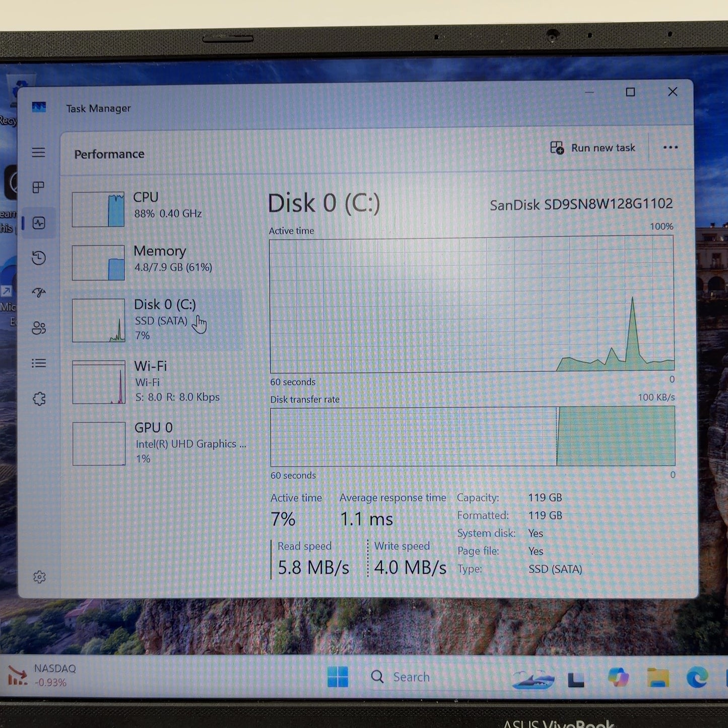Click the Performance page title
The image size is (728, 728).
(109, 154)
